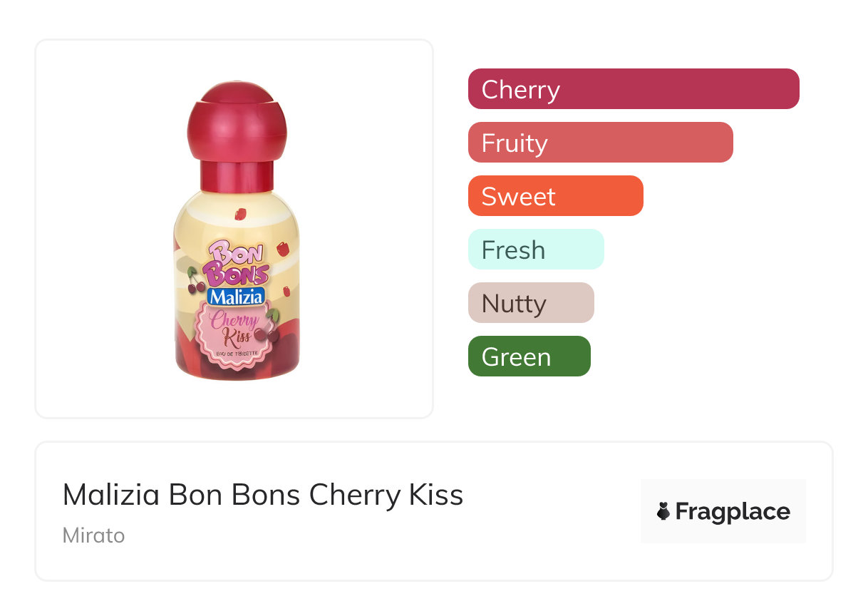Select the Cherry accord bar
This screenshot has width=868, height=616.
[x=634, y=89]
